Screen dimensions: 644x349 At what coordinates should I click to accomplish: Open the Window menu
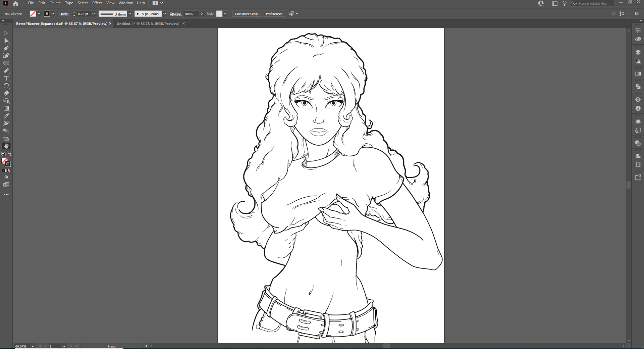tap(125, 3)
